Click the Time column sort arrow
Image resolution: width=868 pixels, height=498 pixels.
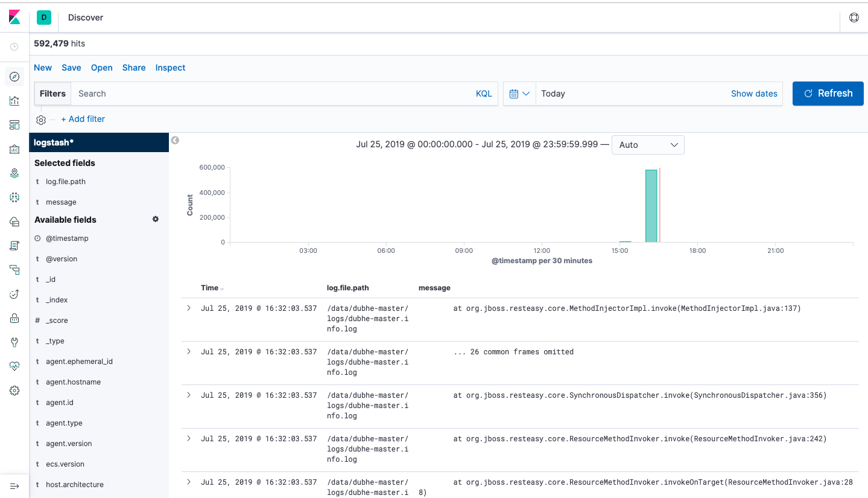222,289
